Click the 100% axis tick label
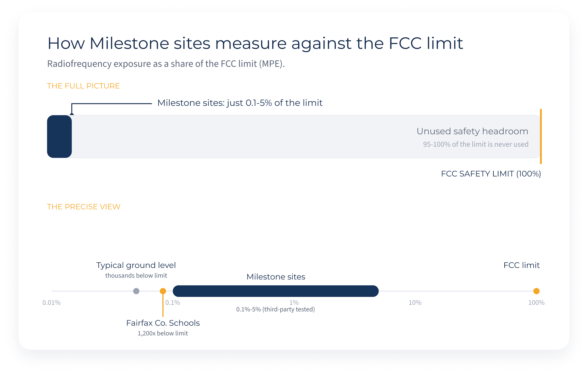 coord(536,302)
